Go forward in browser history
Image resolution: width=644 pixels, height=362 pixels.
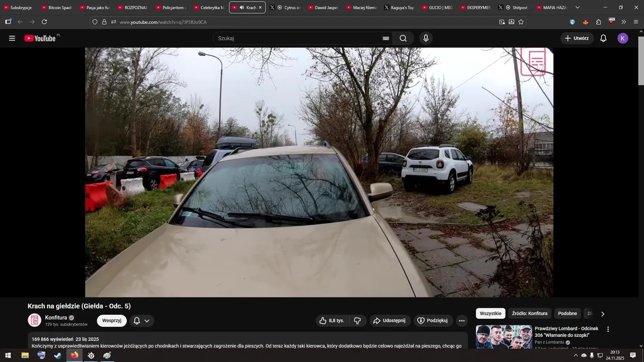coord(32,22)
